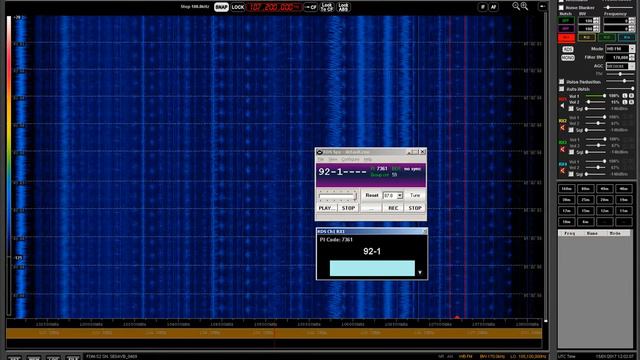Click the zoom in magnifier icon
The image size is (640, 360).
click(x=524, y=6)
